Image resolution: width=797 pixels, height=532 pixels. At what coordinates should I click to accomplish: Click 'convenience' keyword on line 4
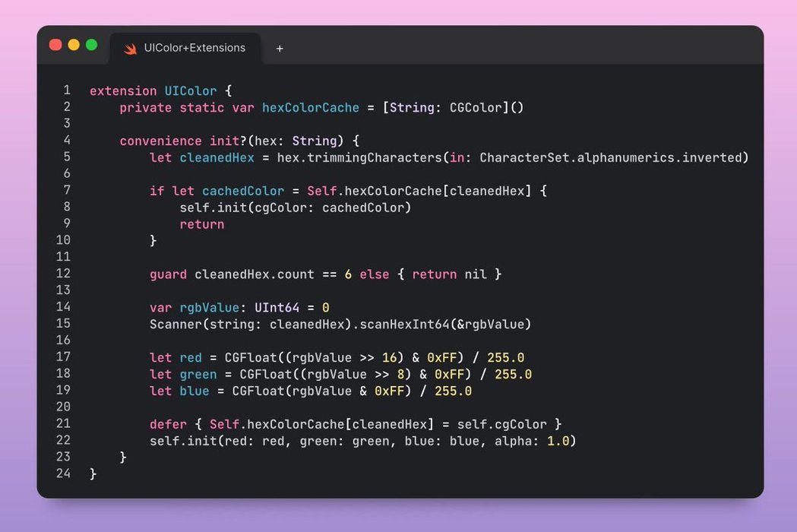(160, 141)
